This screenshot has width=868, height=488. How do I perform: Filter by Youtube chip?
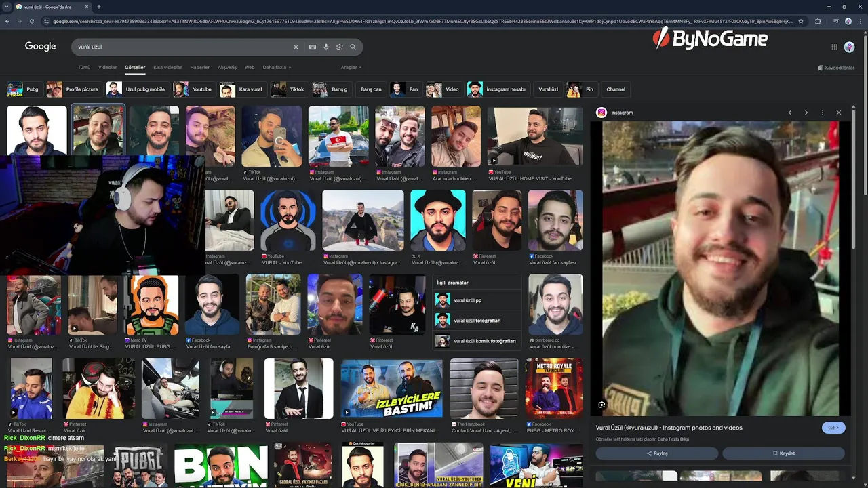(194, 89)
